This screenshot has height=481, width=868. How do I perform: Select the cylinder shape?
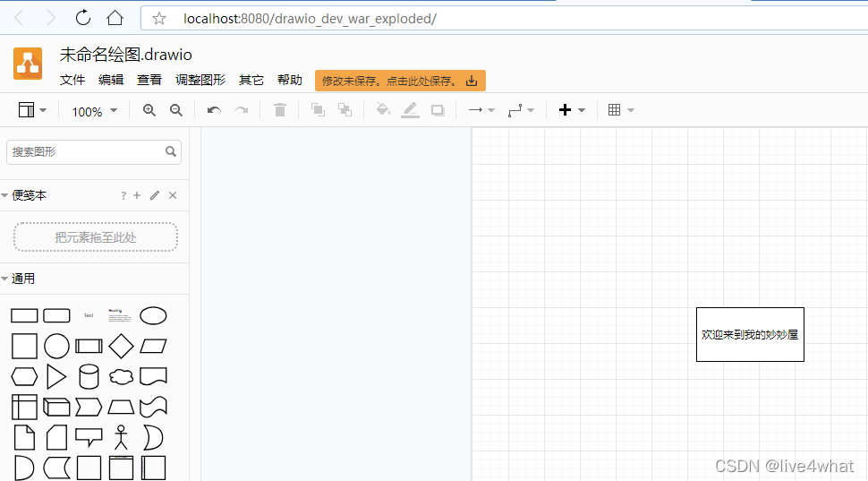(x=89, y=377)
